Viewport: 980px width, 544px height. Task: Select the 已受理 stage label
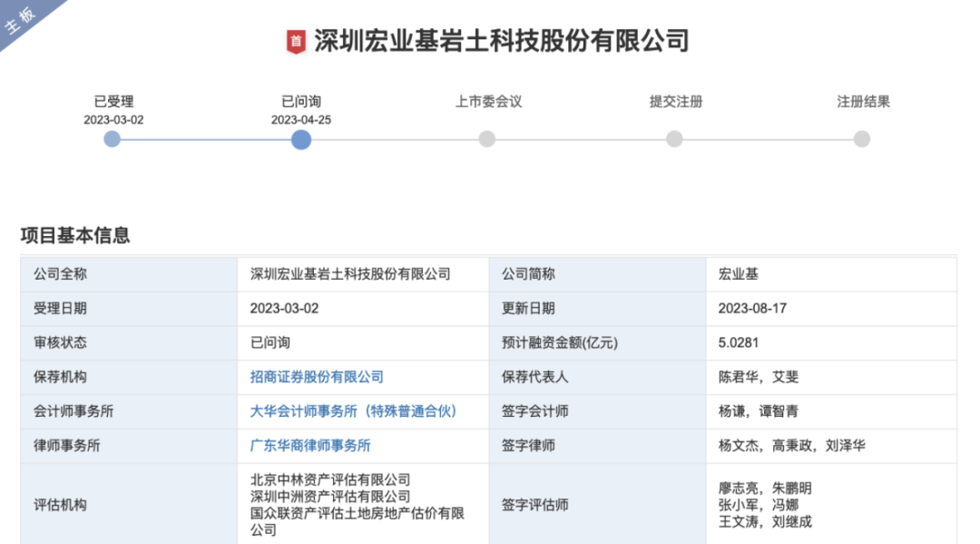(x=113, y=102)
